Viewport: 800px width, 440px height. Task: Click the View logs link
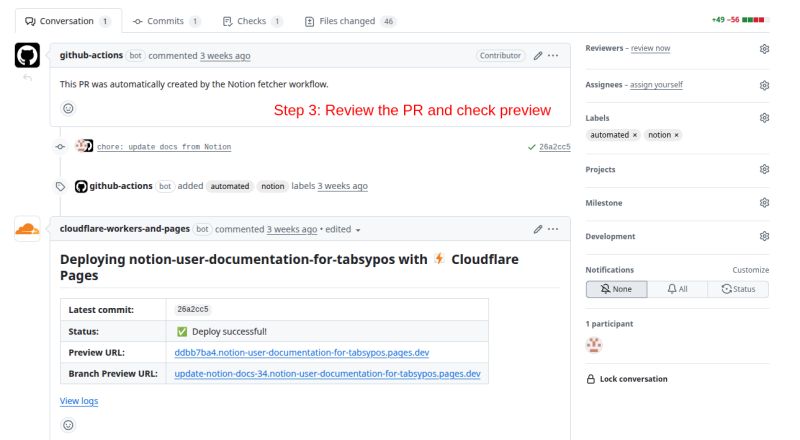79,401
